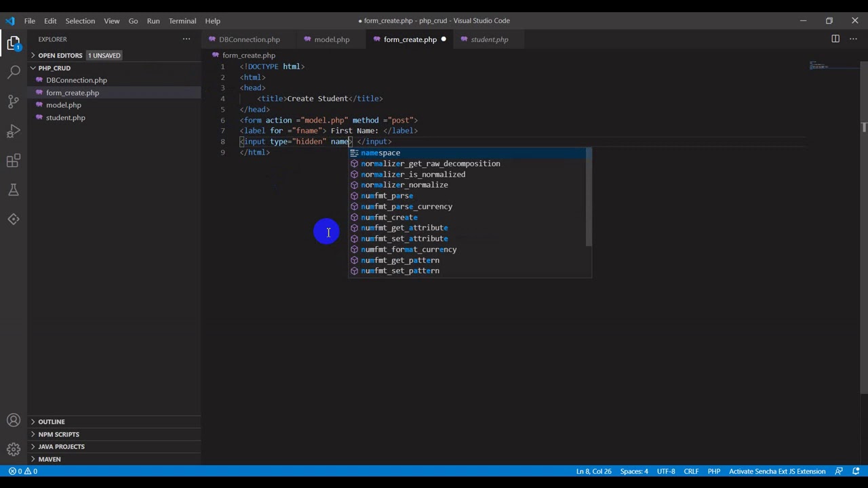Image resolution: width=868 pixels, height=488 pixels.
Task: Open the Terminal menu
Action: [182, 20]
